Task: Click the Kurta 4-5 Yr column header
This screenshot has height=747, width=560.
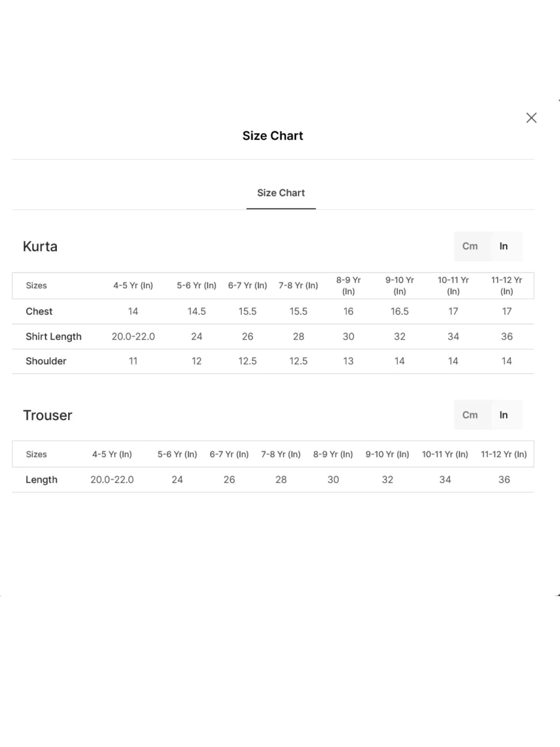Action: [x=133, y=286]
